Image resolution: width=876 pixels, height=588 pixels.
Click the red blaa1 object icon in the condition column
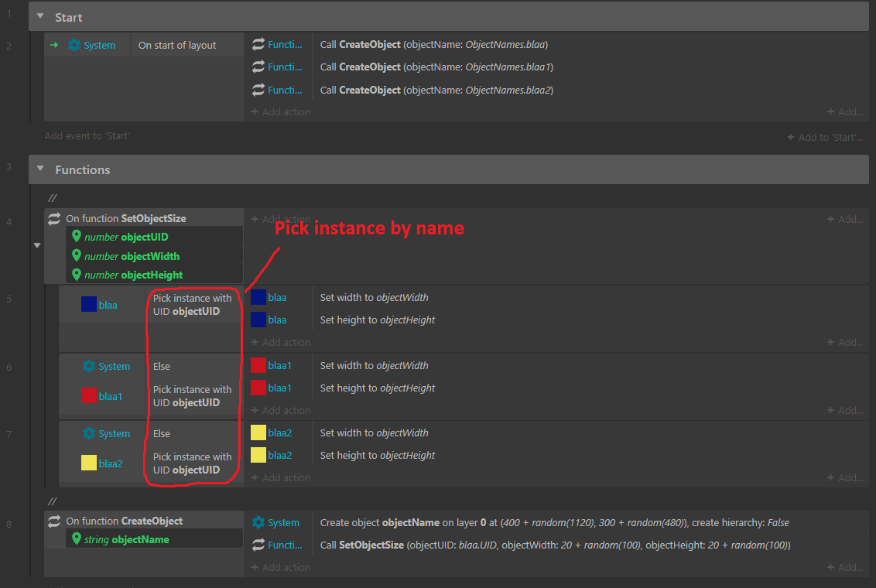click(x=89, y=395)
